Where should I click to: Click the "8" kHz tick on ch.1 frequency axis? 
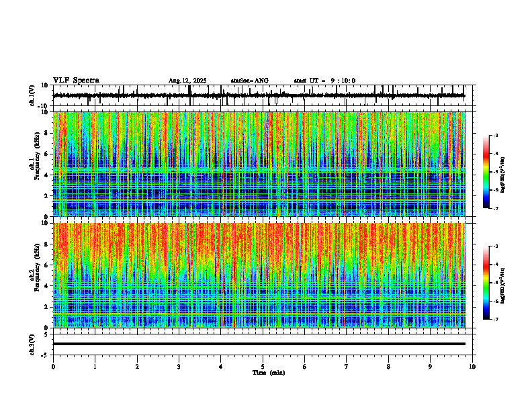(x=47, y=133)
